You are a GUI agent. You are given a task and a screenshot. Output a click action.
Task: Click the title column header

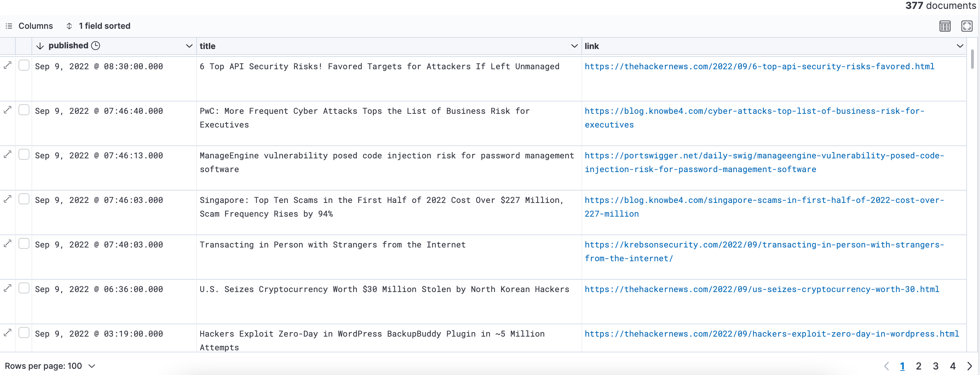389,46
